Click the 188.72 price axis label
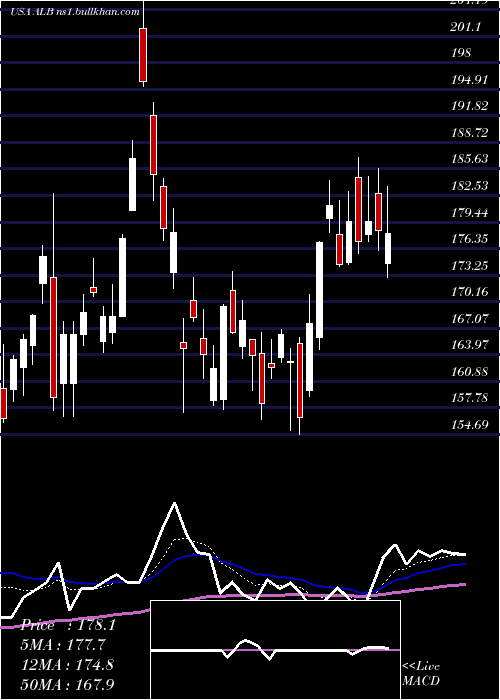The image size is (500, 700). [471, 133]
